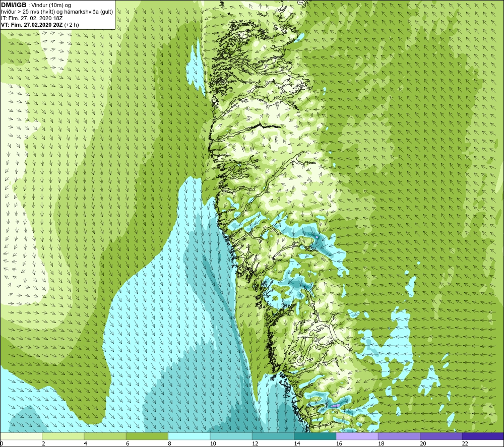Click the 8–10 m/s light cyan legend swatch
504x447 pixels.
189,436
